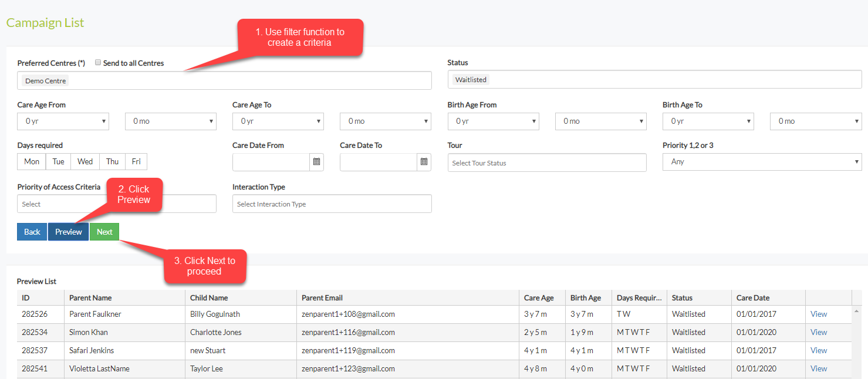868x379 pixels.
Task: Open View link for Violetta LastName
Action: (819, 368)
